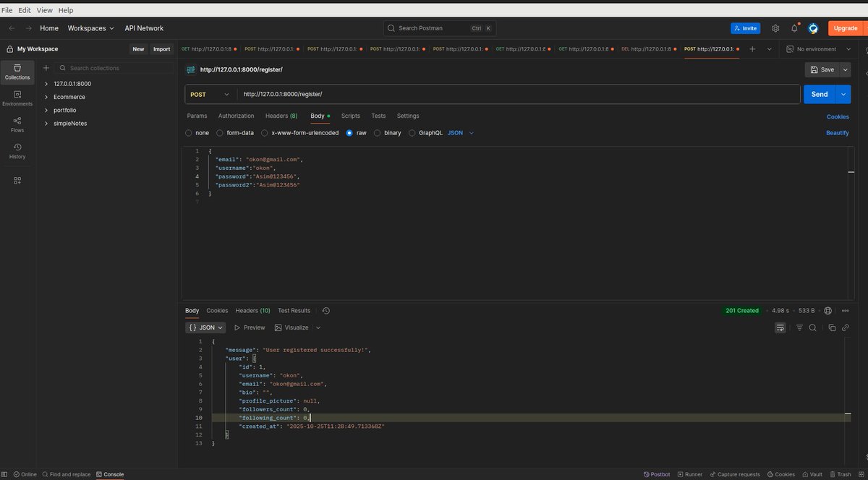Select the raw body radio
The image size is (868, 480).
coord(349,133)
